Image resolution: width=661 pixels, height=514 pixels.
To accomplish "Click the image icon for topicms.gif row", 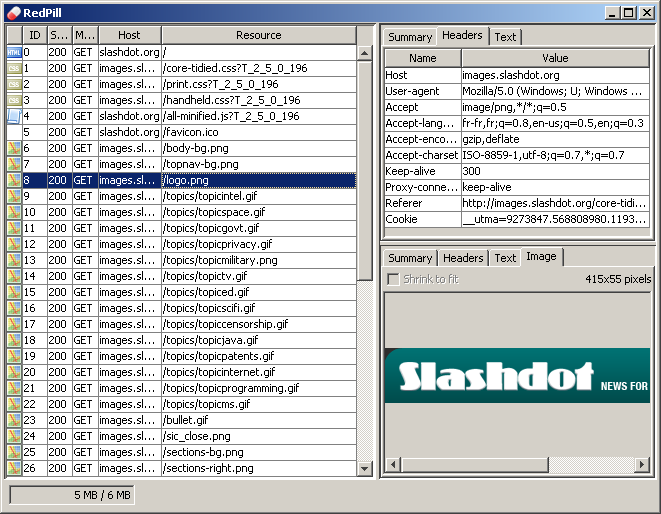I will (x=14, y=405).
